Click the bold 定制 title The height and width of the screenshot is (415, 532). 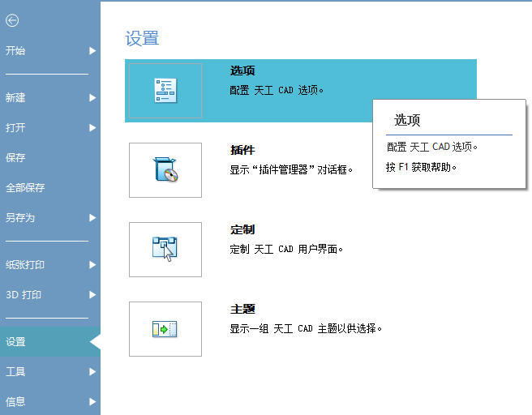point(242,229)
